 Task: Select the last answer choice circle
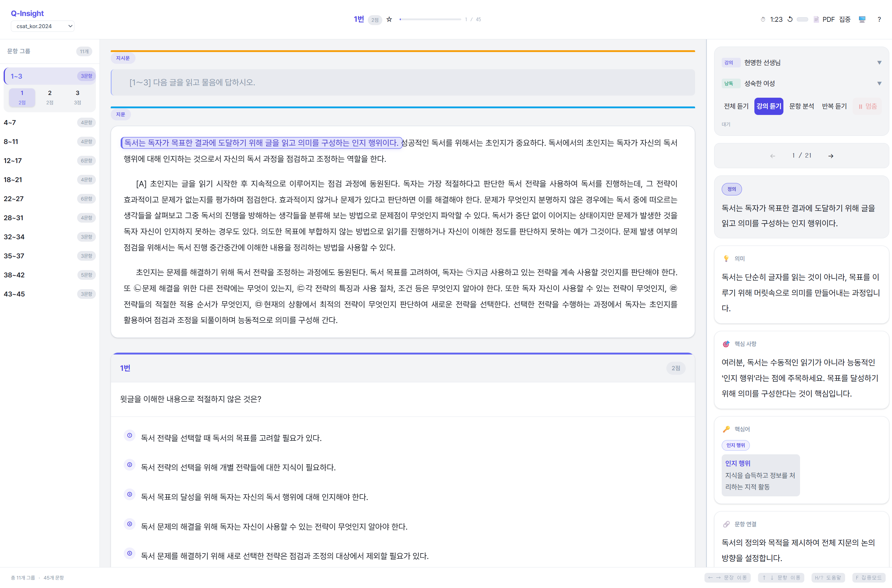[130, 553]
